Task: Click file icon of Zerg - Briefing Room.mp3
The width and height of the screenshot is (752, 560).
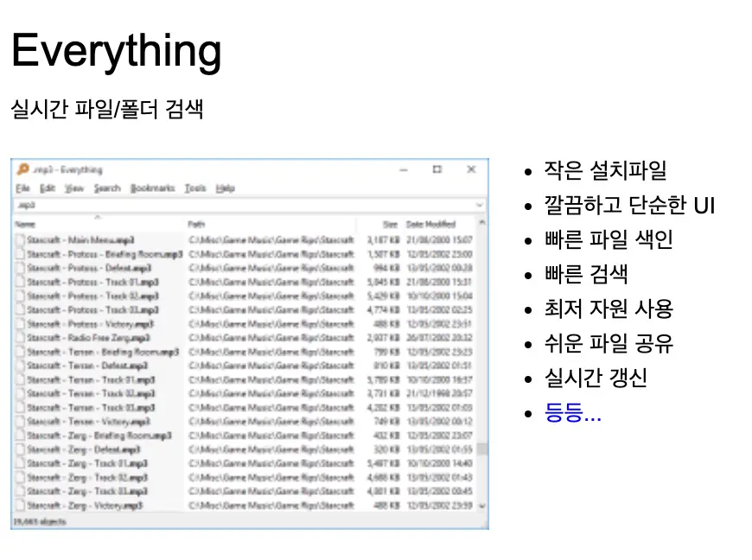Action: pyautogui.click(x=20, y=436)
